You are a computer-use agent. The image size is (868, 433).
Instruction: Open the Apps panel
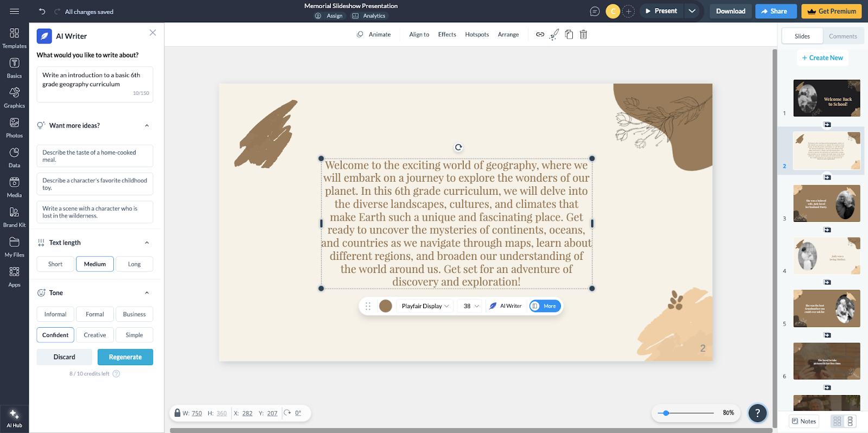(x=14, y=277)
